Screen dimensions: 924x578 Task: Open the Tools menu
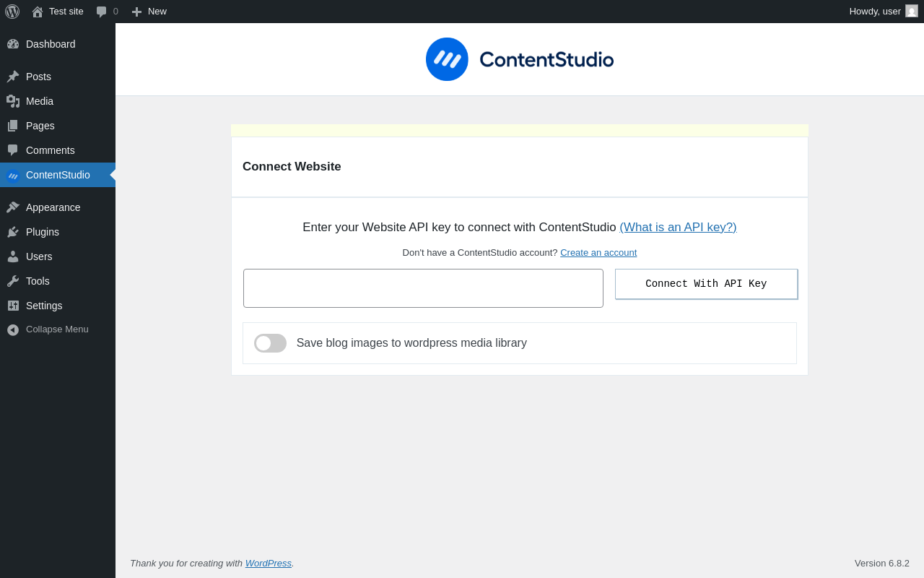[58, 281]
